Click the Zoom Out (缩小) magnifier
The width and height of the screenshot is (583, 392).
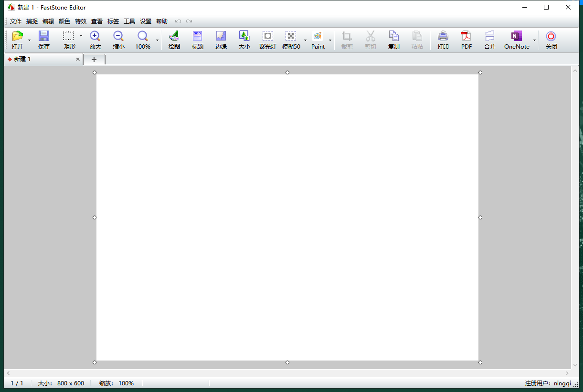coord(119,40)
